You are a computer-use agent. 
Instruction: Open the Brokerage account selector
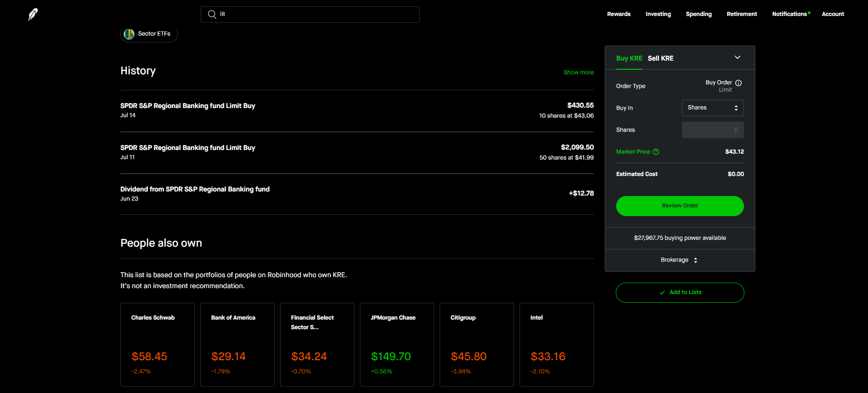click(x=680, y=260)
